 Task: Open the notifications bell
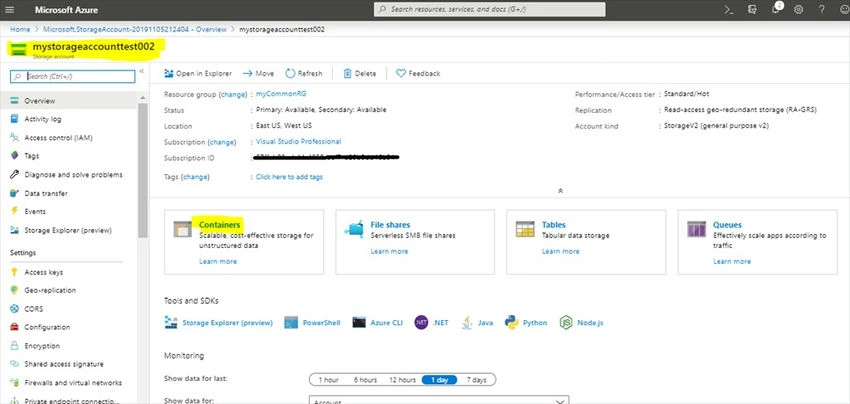(x=776, y=9)
